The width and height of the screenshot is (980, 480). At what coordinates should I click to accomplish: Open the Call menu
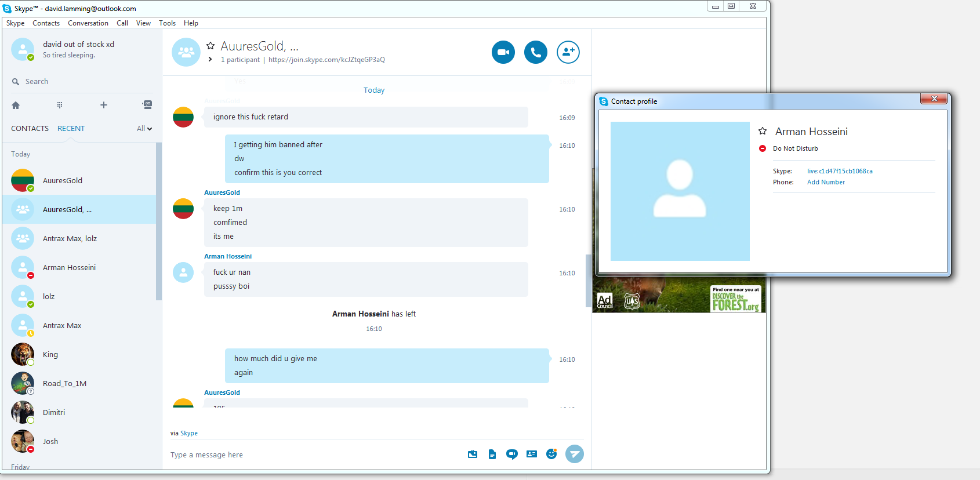click(x=122, y=23)
